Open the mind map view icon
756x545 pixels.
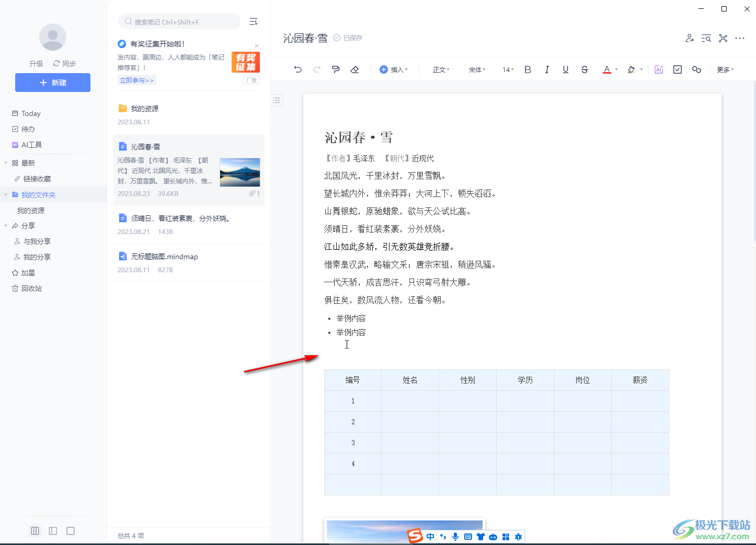723,38
